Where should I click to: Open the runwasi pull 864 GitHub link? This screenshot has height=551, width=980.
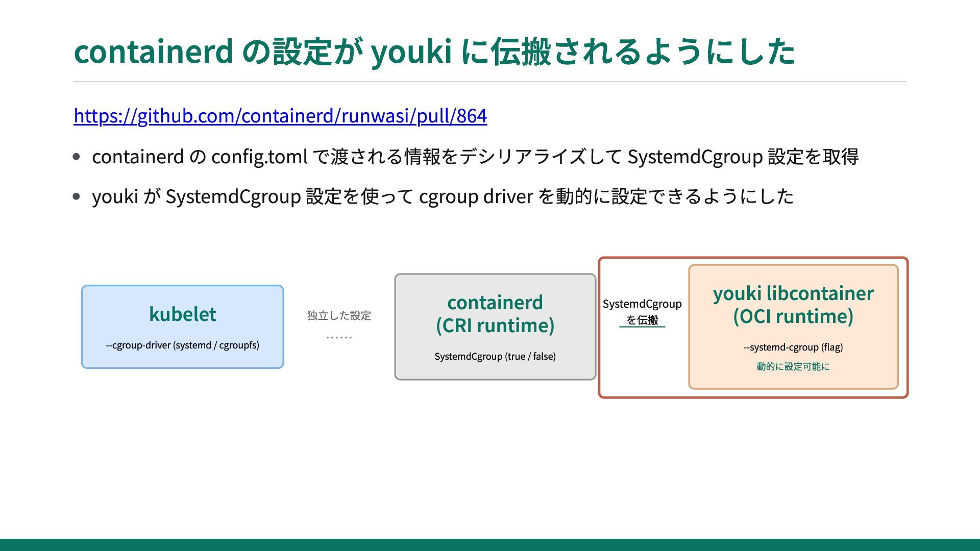point(280,116)
